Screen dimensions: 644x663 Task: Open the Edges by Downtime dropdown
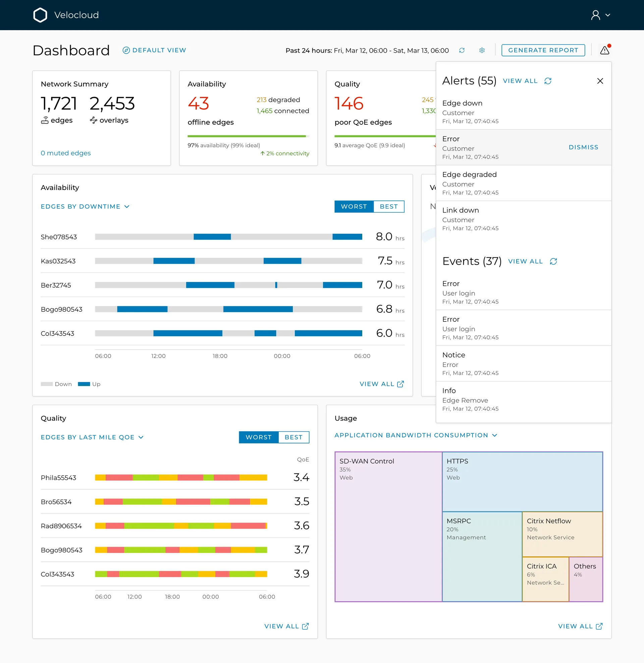pos(85,206)
